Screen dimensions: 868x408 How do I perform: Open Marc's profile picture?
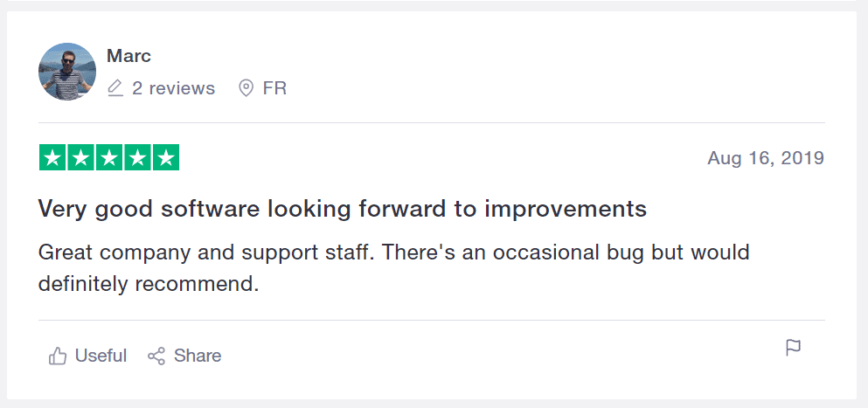pyautogui.click(x=67, y=72)
